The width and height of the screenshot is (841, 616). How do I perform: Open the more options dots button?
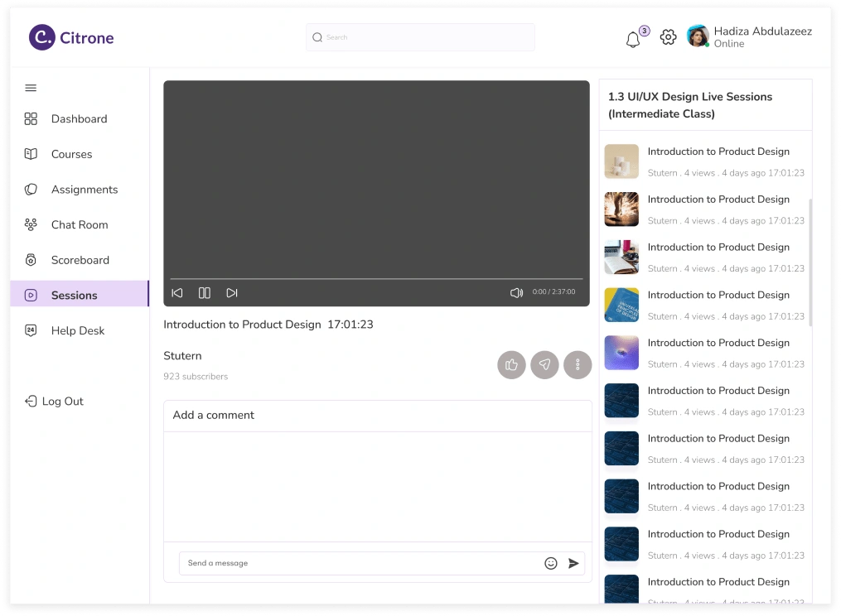click(578, 365)
